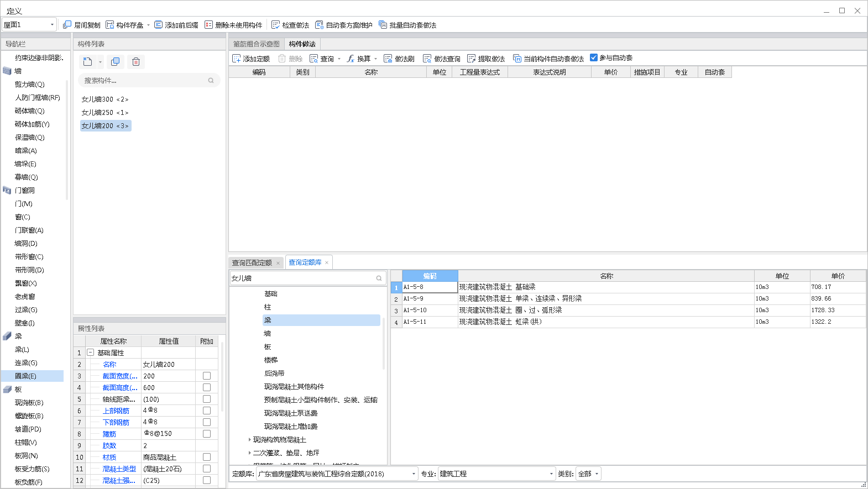This screenshot has width=868, height=489.
Task: Click 当前构件自动套做法 icon
Action: click(x=517, y=59)
